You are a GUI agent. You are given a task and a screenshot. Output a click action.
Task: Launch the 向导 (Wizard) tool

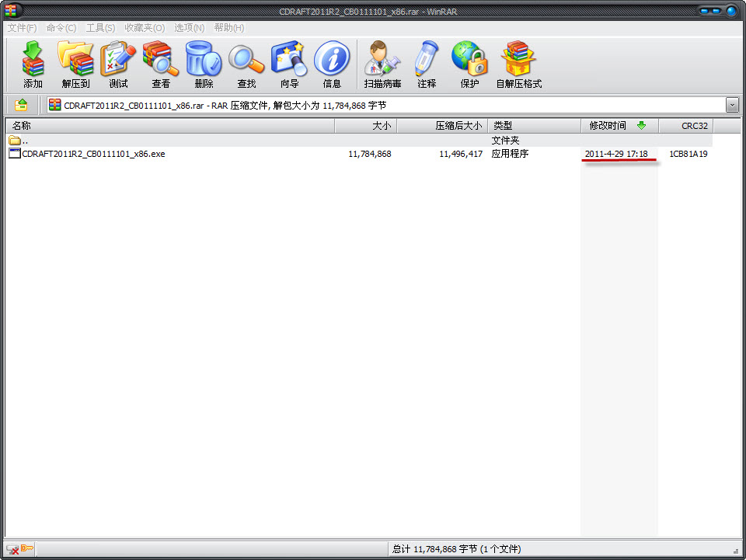[289, 64]
